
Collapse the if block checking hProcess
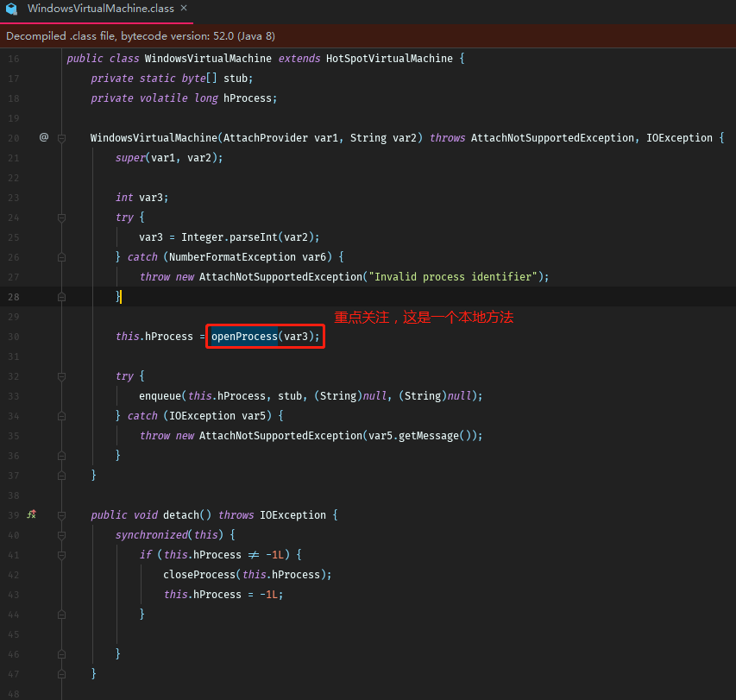pos(61,554)
